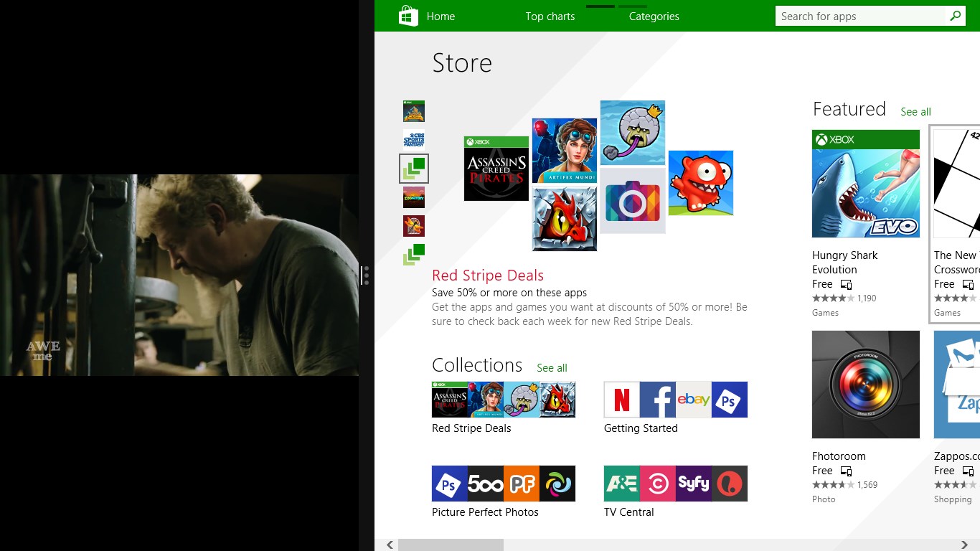980x551 pixels.
Task: Click See all next to Collections
Action: point(552,368)
